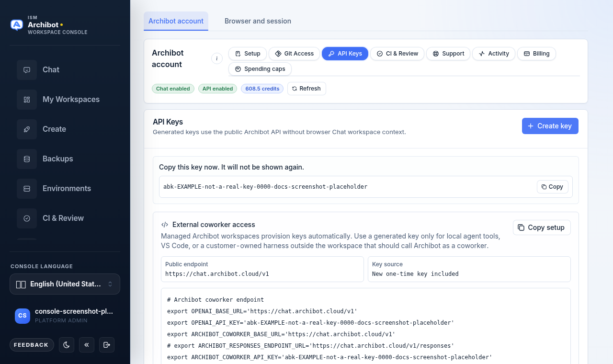Screen dimensions: 613x364
Task: Click the Public endpoint URL value
Action: 217,274
